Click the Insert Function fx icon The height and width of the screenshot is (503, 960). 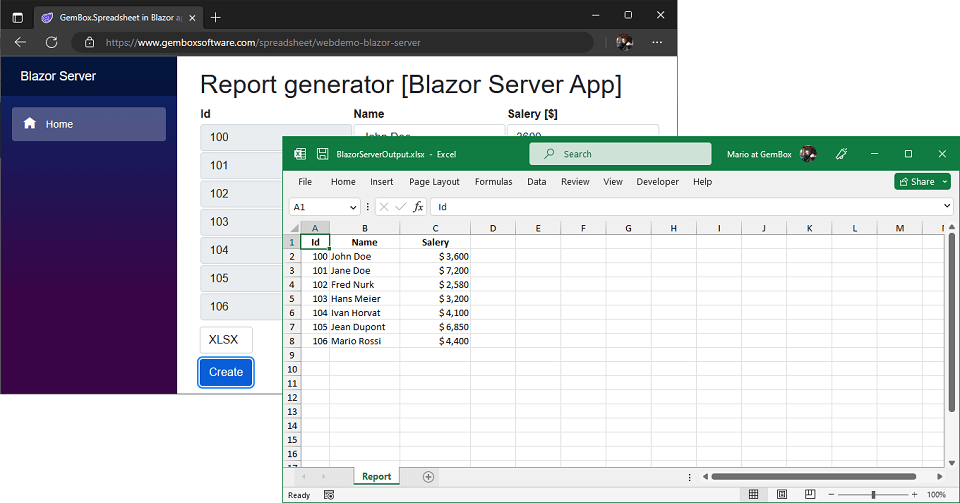(419, 207)
